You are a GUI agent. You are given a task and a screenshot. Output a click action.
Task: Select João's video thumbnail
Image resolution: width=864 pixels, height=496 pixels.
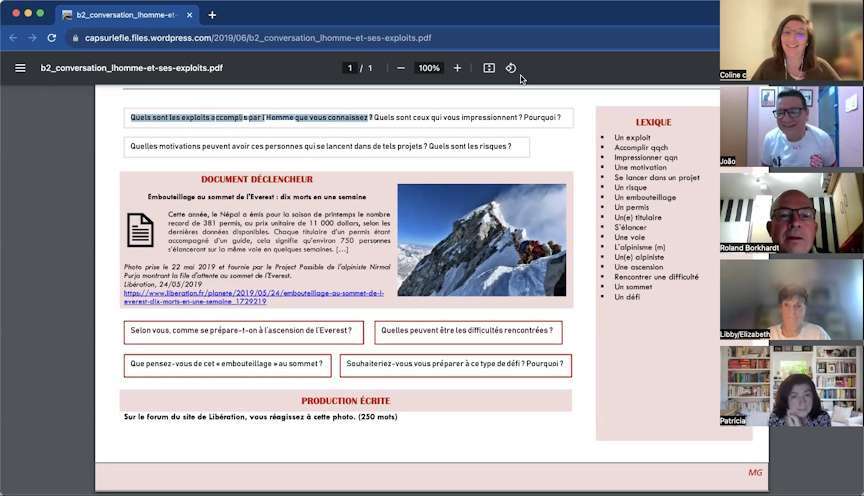[x=791, y=126]
